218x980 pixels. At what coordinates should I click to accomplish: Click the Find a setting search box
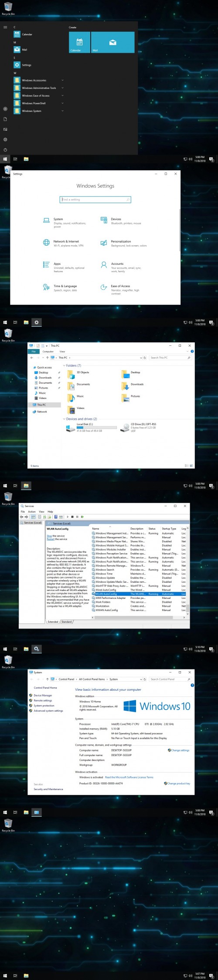tap(95, 199)
